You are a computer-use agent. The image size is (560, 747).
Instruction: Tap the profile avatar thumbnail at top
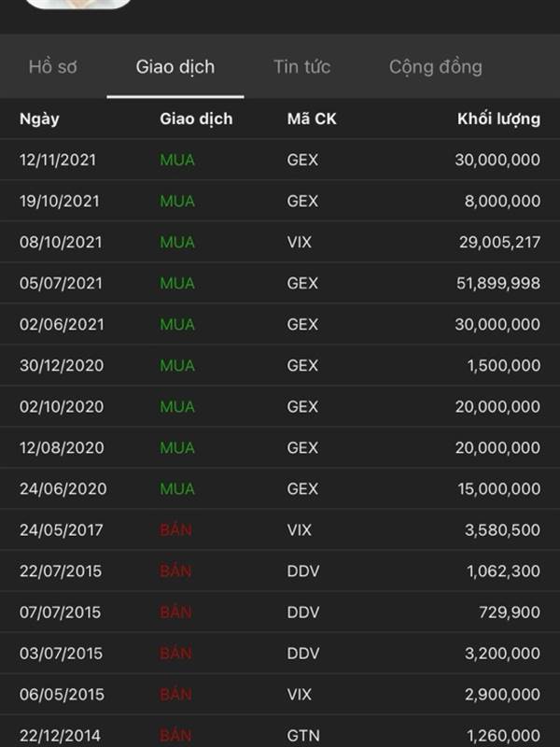coord(79,4)
